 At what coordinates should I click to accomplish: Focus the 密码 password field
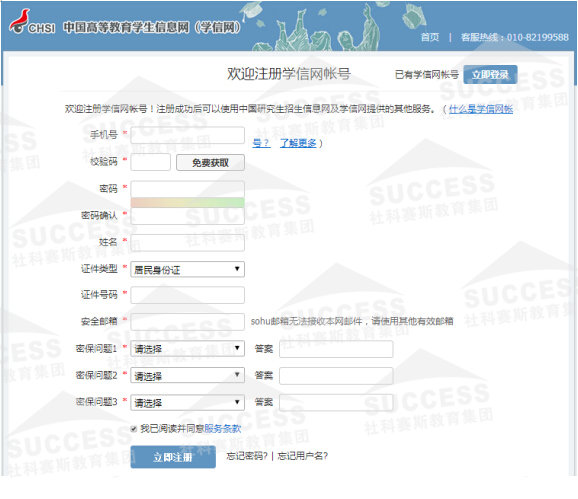pyautogui.click(x=187, y=189)
